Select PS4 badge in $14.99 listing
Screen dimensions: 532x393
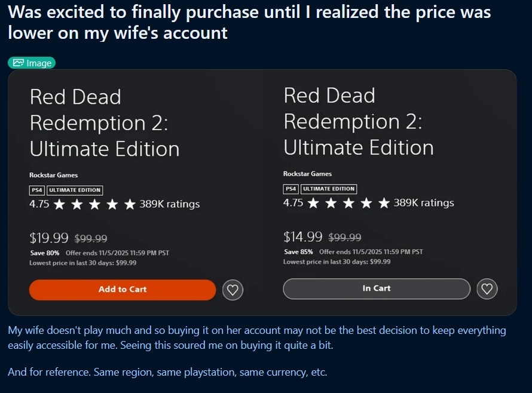tap(291, 189)
